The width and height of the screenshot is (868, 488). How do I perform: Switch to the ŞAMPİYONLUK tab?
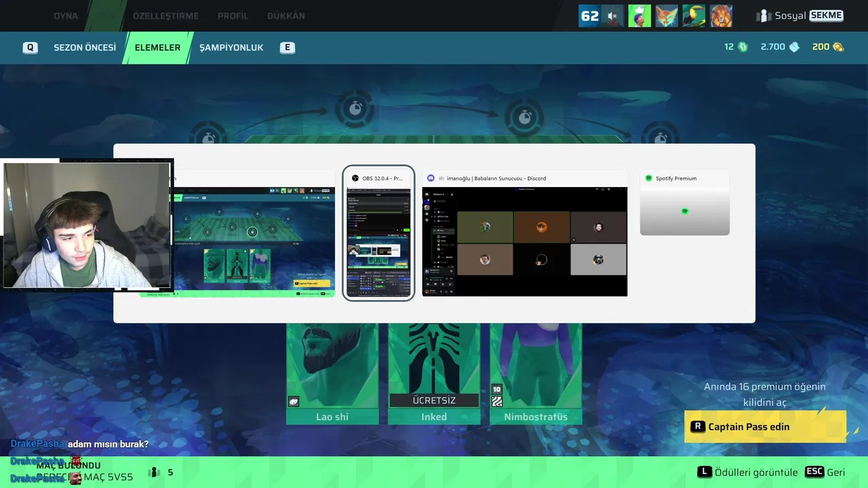(231, 47)
